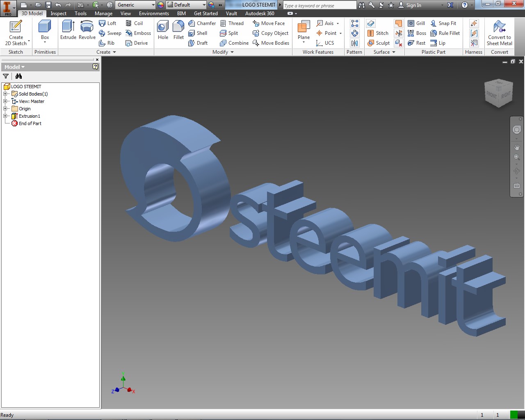Viewport: 525px width, 420px height.
Task: Expand the View: Master node
Action: pos(5,101)
